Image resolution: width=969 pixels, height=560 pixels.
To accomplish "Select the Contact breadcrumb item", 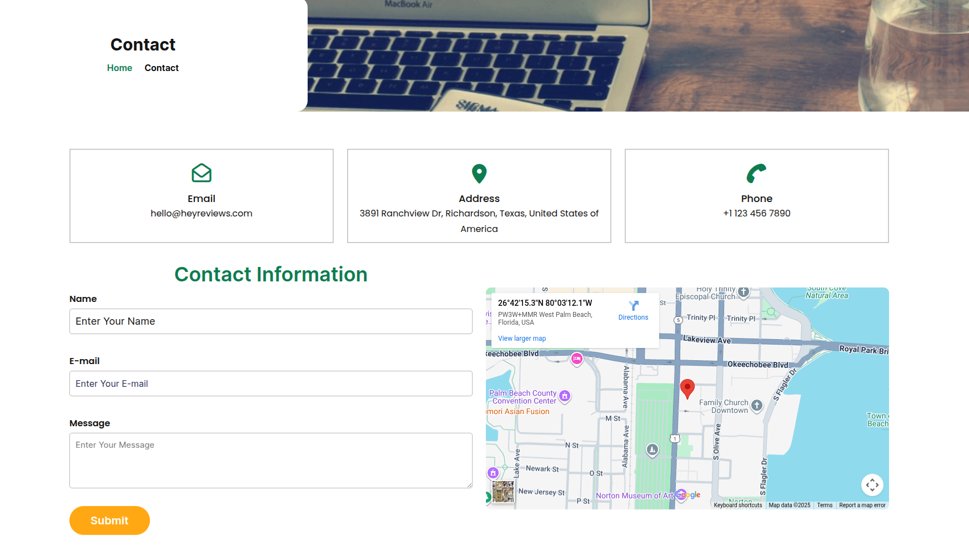I will tap(162, 68).
